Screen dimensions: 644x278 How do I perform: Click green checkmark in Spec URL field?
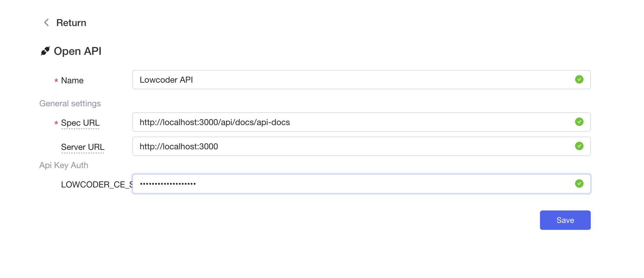point(579,122)
